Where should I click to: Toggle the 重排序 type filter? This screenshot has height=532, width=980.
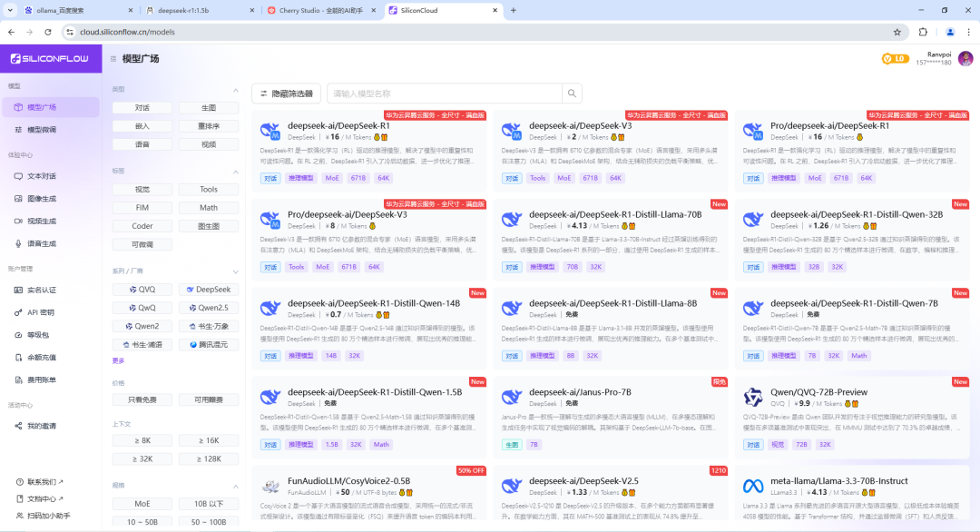209,126
